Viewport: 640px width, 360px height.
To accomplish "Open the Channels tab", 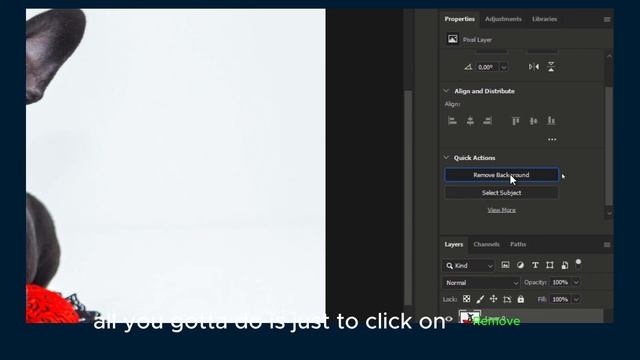I will tap(486, 244).
